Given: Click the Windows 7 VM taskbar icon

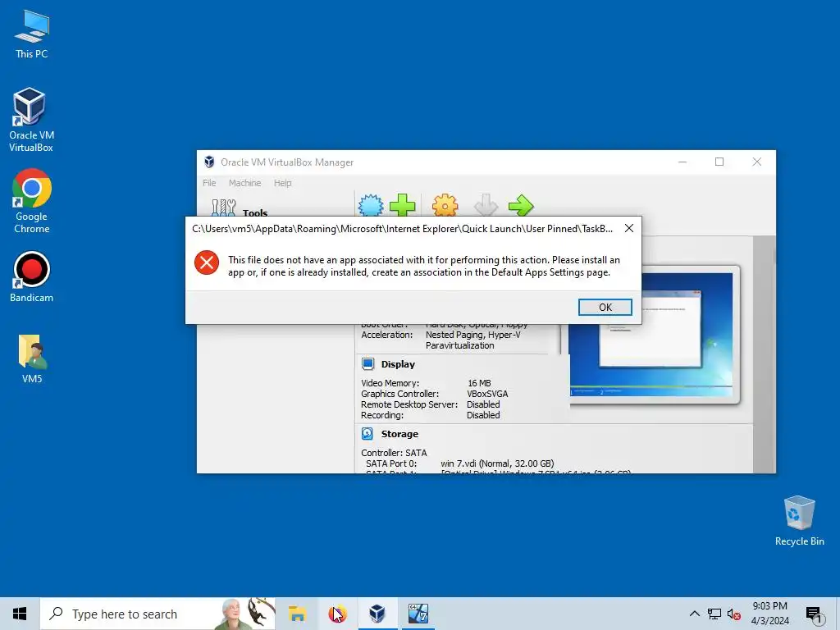Looking at the screenshot, I should point(418,614).
